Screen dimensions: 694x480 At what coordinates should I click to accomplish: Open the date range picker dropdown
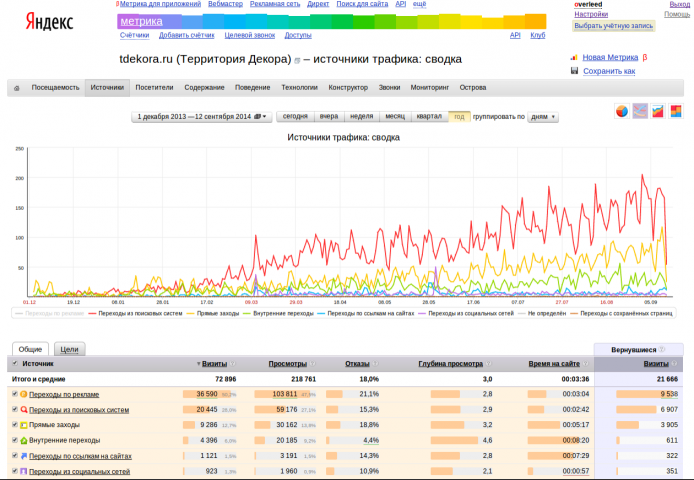[x=201, y=117]
